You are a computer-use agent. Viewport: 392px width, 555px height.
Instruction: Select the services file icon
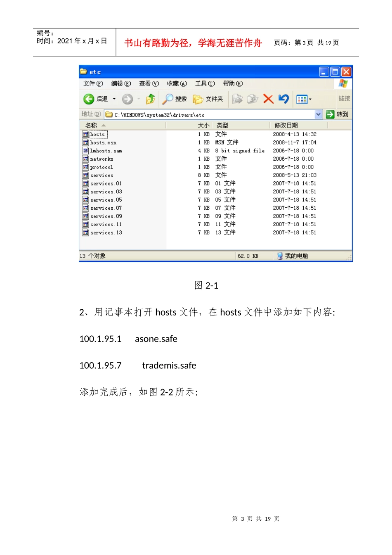pos(85,175)
